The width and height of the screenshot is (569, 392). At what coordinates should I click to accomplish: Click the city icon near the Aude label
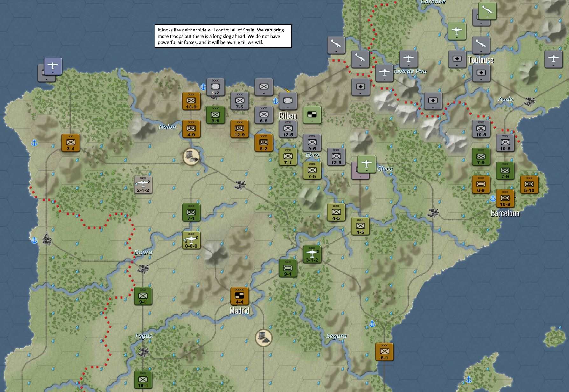tap(529, 101)
